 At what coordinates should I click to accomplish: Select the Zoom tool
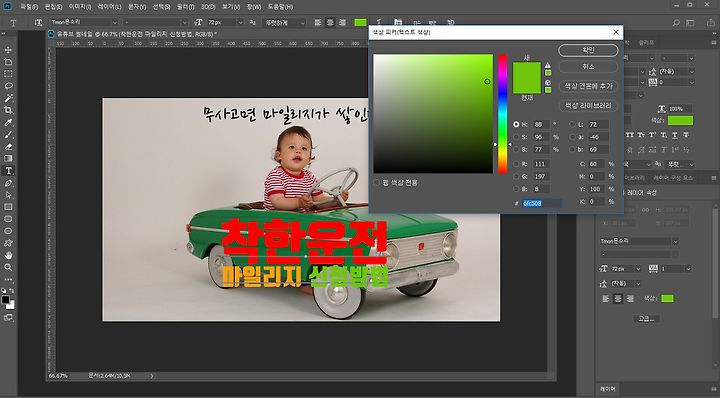click(8, 267)
